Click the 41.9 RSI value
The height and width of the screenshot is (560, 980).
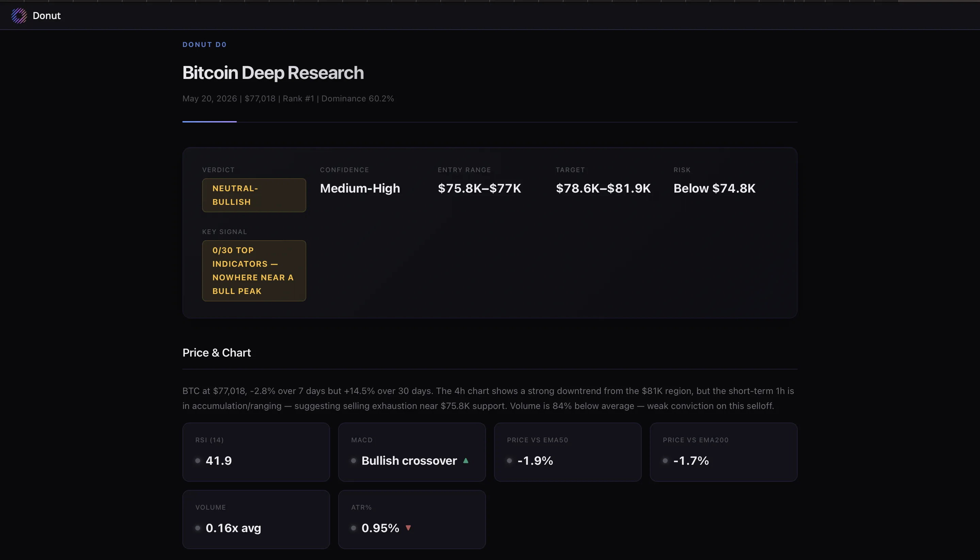pos(219,461)
